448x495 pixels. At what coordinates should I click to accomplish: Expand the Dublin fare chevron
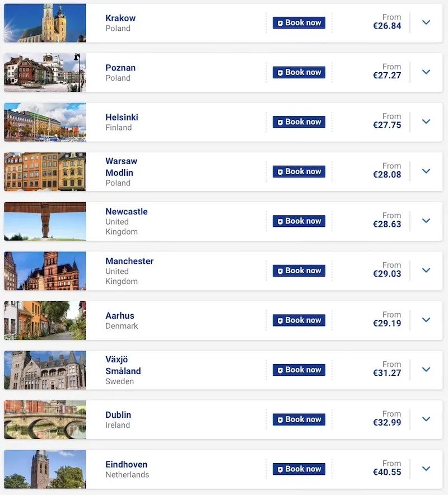tap(426, 419)
